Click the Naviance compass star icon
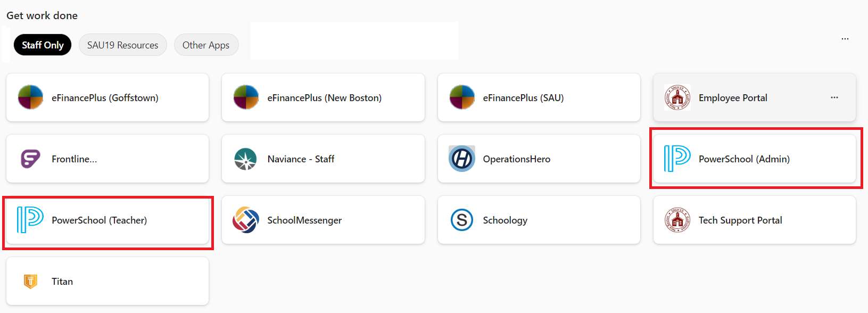Screen dimensions: 868x313 click(x=246, y=159)
